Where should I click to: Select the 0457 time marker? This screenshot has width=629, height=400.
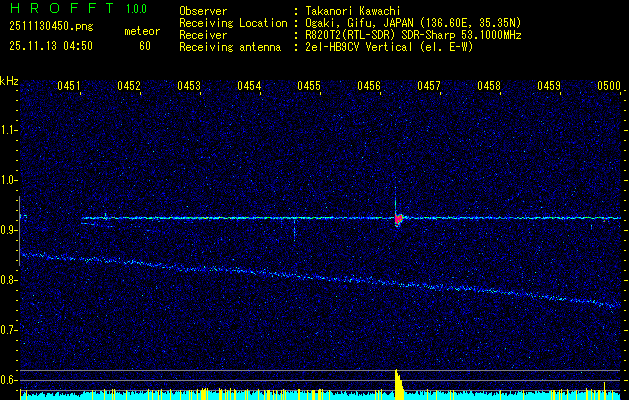coord(429,87)
